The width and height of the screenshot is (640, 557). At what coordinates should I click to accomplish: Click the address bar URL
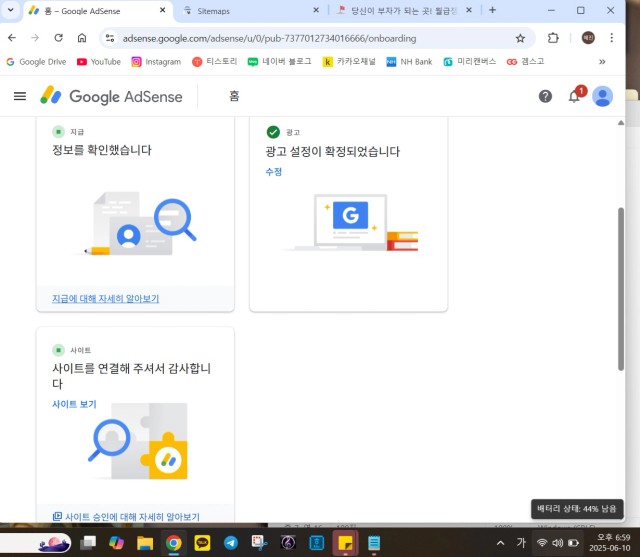tap(269, 38)
